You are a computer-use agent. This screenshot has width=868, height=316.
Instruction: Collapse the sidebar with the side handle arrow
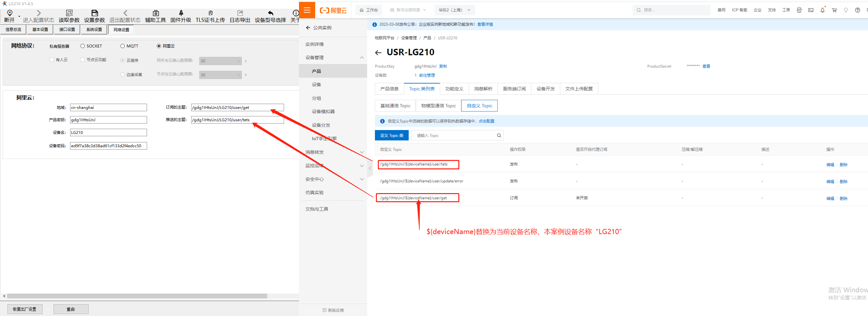pos(370,168)
